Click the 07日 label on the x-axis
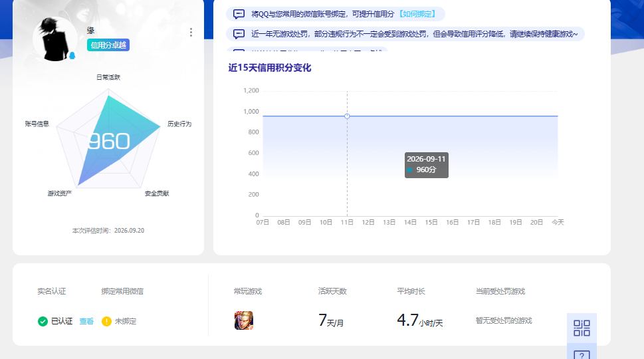The width and height of the screenshot is (644, 359). click(x=263, y=222)
